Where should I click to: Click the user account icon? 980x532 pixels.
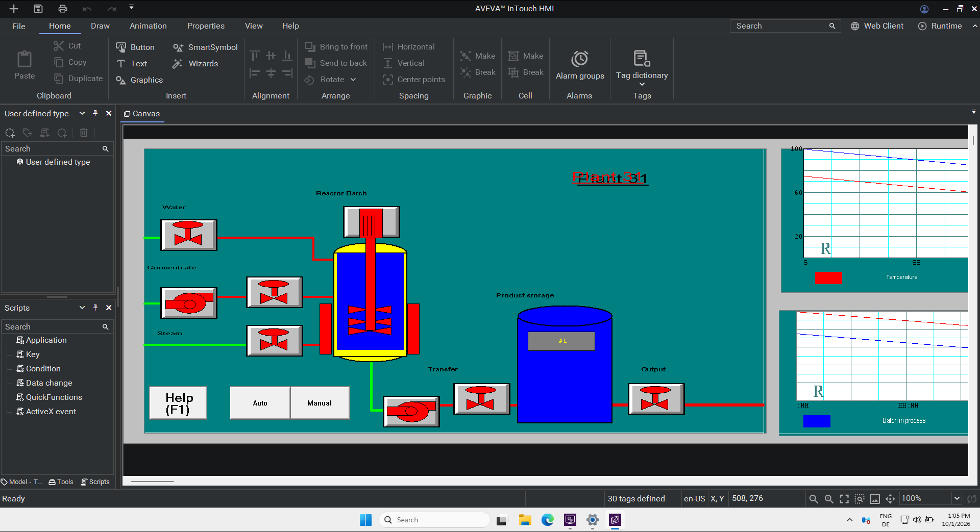pyautogui.click(x=924, y=9)
